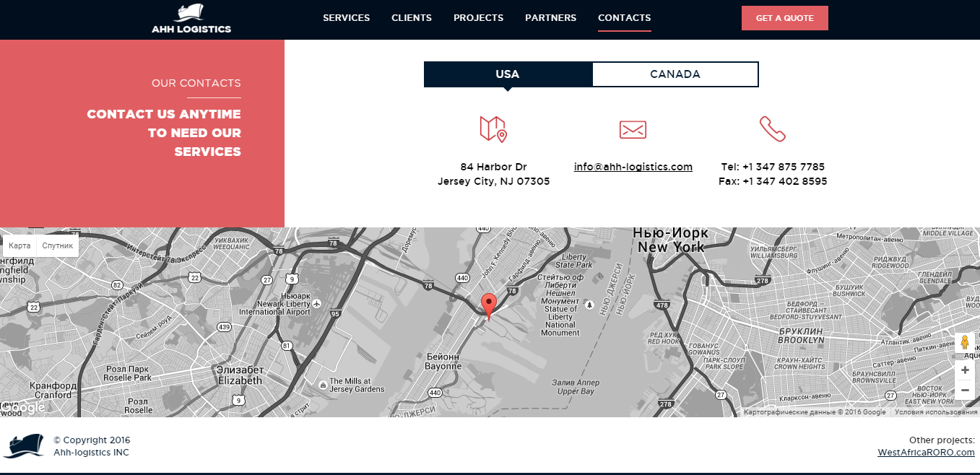Click the Liberty State Park label
Image resolution: width=980 pixels, height=475 pixels.
coord(574,261)
